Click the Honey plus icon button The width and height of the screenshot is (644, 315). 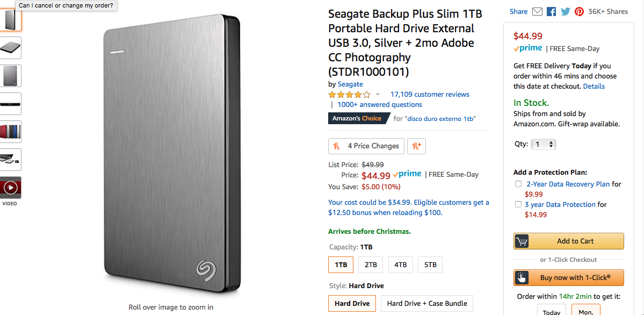416,146
